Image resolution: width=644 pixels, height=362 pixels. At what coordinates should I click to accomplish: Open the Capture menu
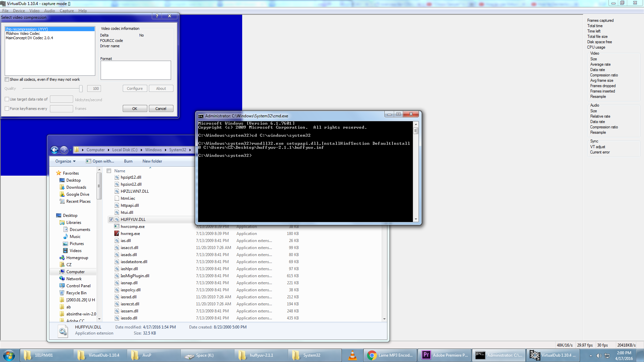click(x=66, y=11)
